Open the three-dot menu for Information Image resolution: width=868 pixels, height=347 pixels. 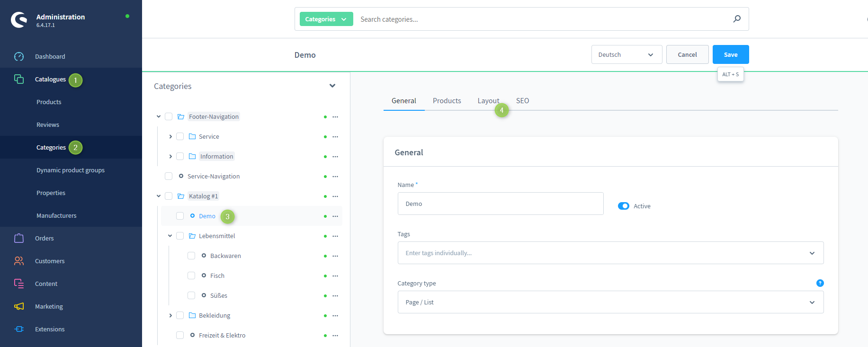click(x=335, y=157)
